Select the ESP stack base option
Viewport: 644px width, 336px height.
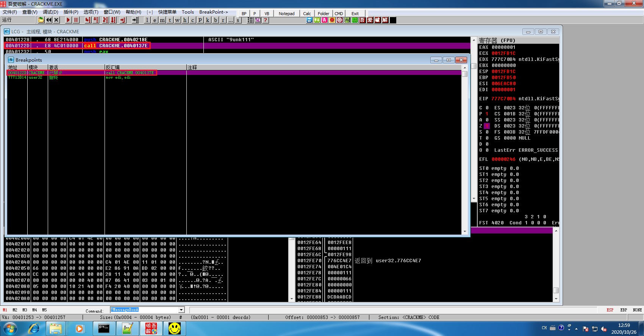[x=610, y=310]
